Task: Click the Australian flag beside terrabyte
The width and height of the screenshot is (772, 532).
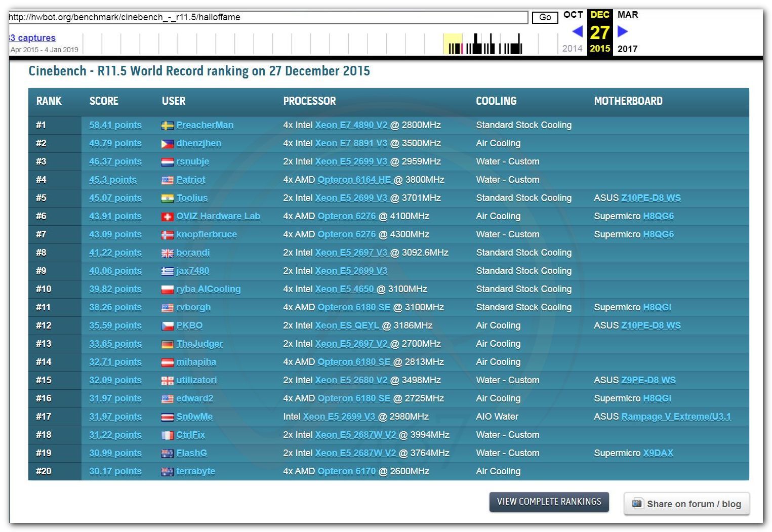Action: coord(167,472)
